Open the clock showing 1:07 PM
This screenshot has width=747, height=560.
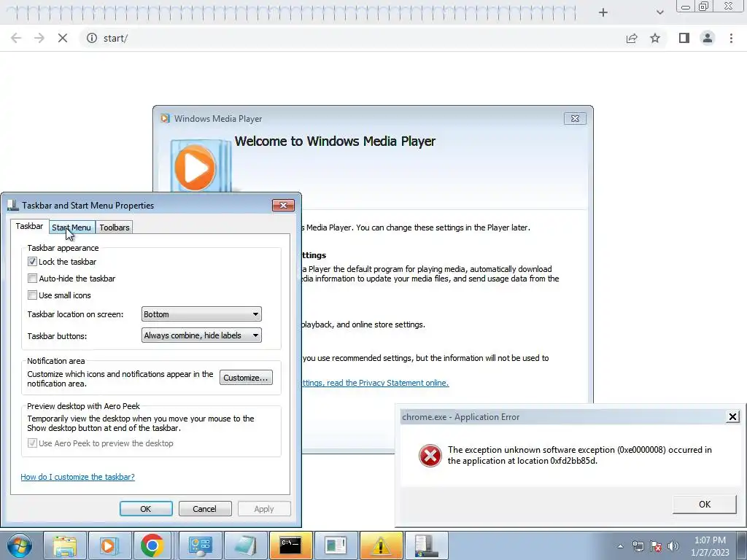[710, 546]
